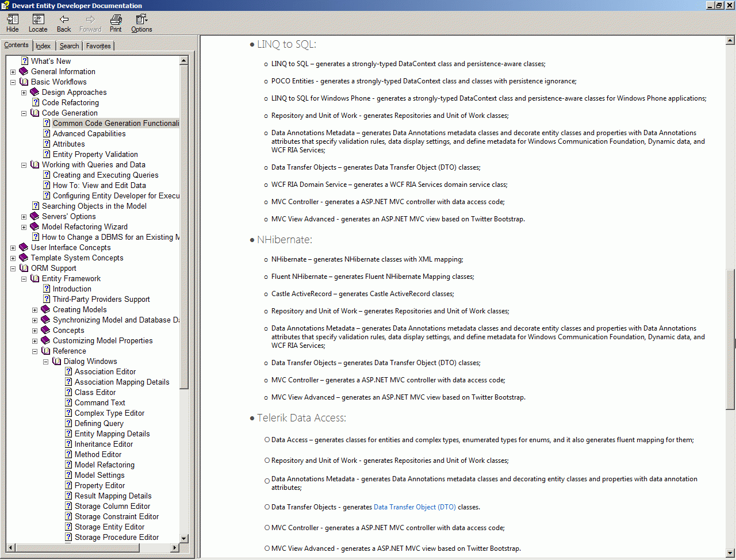Open the Property Editor topic

point(100,485)
